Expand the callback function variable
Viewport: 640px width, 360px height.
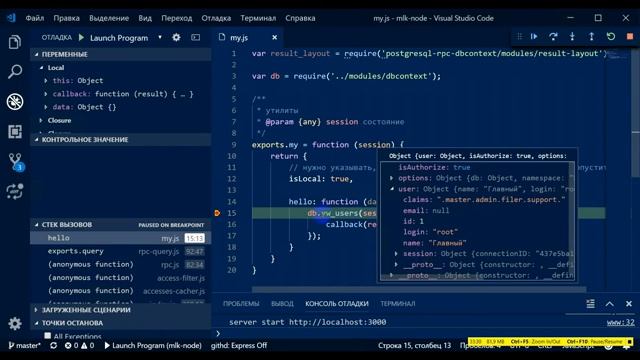(x=46, y=94)
